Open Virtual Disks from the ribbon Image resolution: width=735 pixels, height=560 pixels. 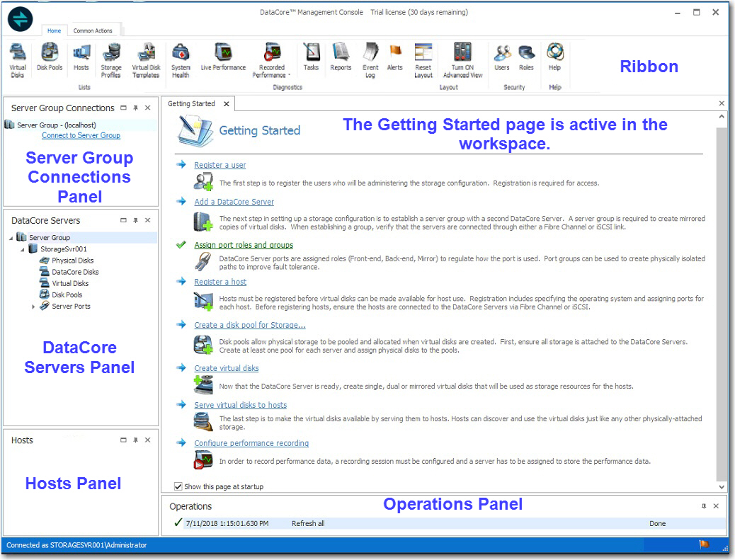click(x=17, y=60)
